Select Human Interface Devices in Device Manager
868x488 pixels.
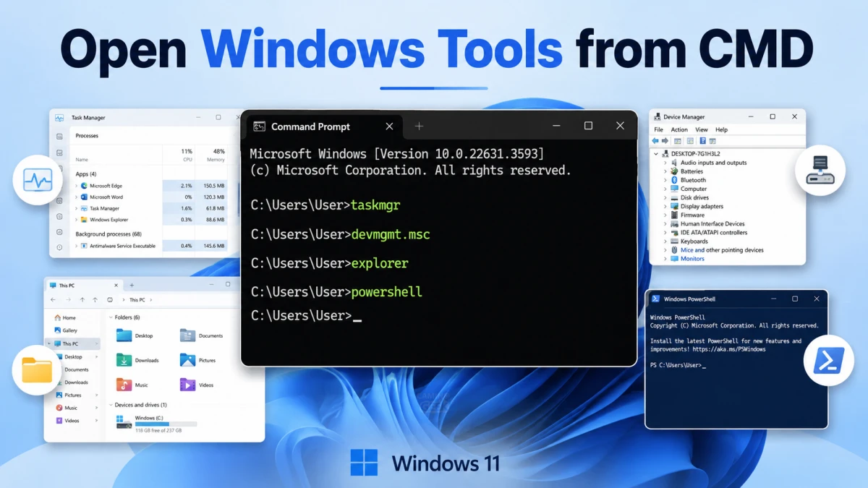click(712, 223)
